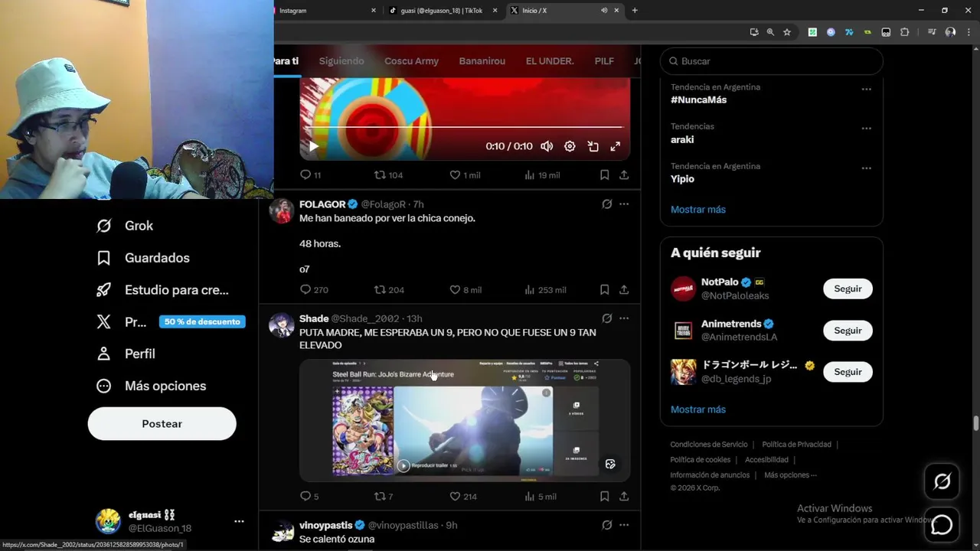Like Shade's post with 214 likes
This screenshot has width=980, height=551.
[x=462, y=497]
